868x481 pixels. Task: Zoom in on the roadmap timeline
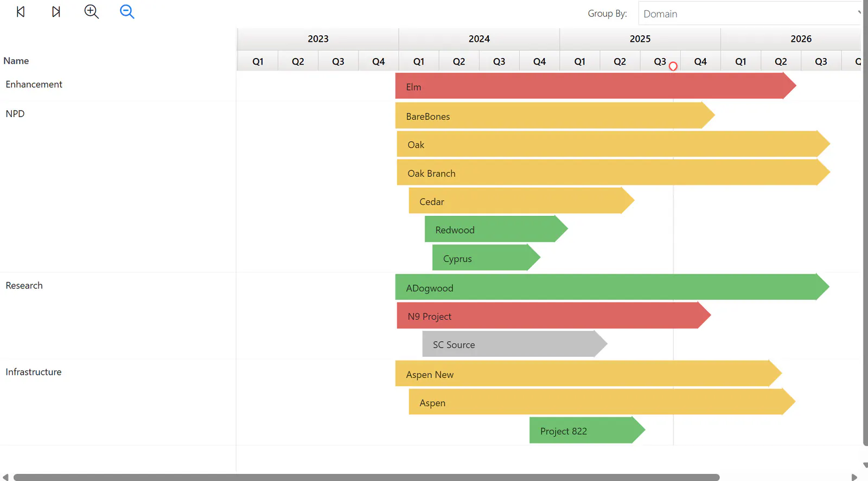92,11
